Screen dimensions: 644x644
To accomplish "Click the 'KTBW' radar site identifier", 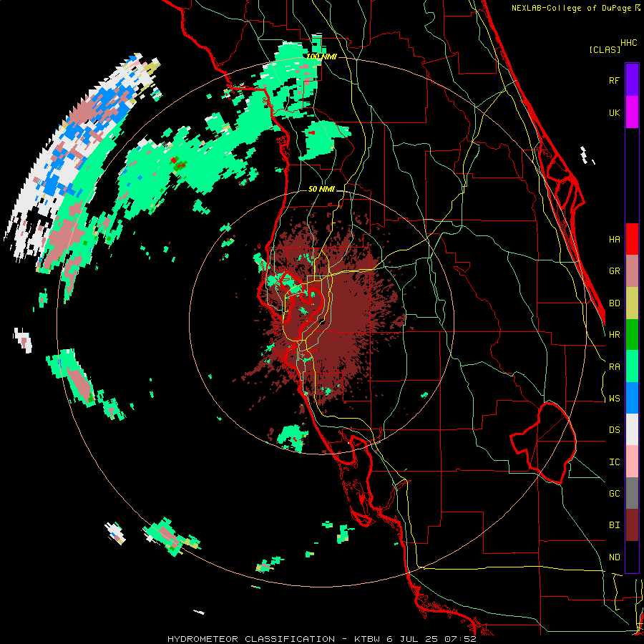I will [367, 639].
